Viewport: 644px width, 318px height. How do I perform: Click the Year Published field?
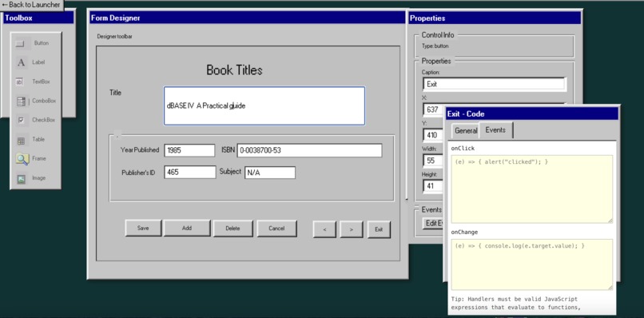click(x=189, y=150)
